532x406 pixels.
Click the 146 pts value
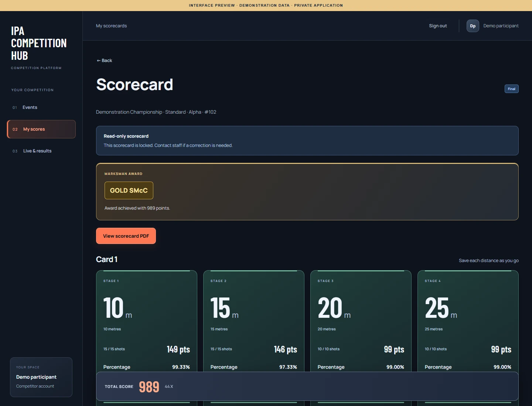click(285, 349)
